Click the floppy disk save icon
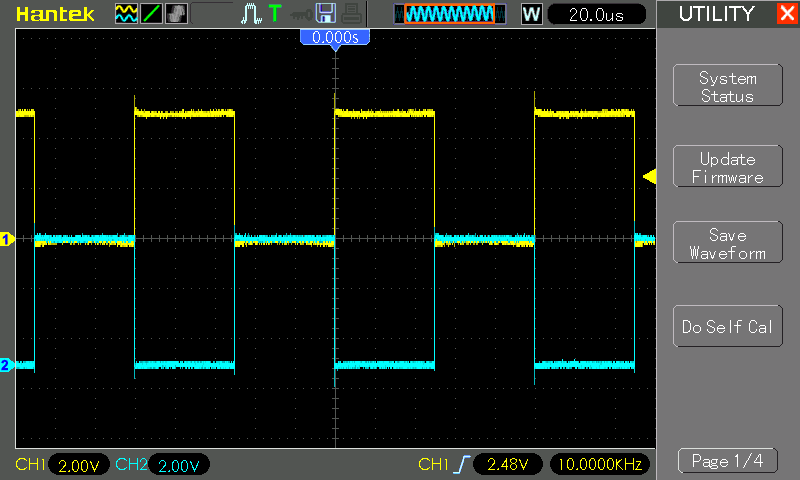The width and height of the screenshot is (800, 480). (x=326, y=13)
